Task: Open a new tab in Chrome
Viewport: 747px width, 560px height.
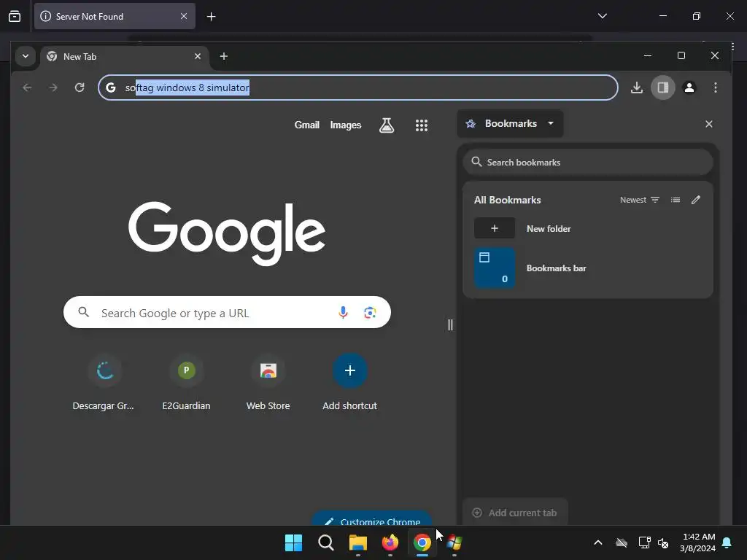Action: click(x=223, y=56)
